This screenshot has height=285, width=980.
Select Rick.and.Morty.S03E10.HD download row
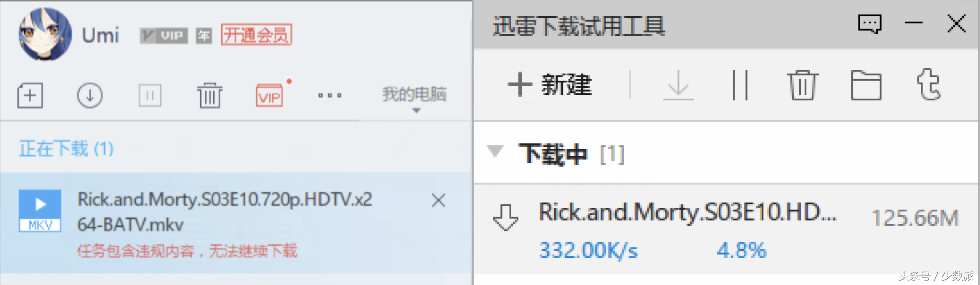[726, 229]
